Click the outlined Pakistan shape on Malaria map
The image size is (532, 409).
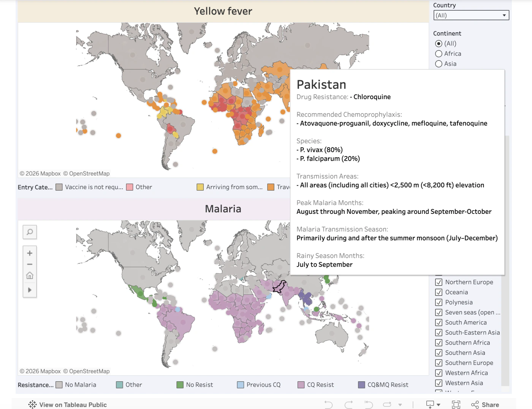pos(279,287)
